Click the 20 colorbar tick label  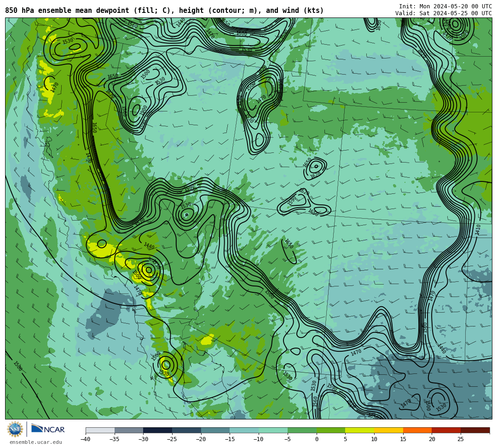click(432, 439)
